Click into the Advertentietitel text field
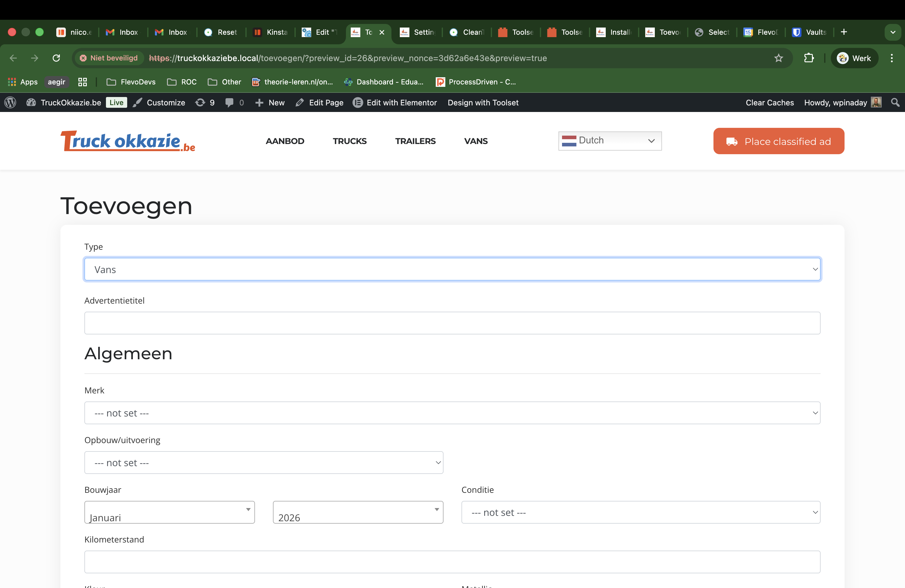Viewport: 905px width, 588px height. [x=452, y=323]
